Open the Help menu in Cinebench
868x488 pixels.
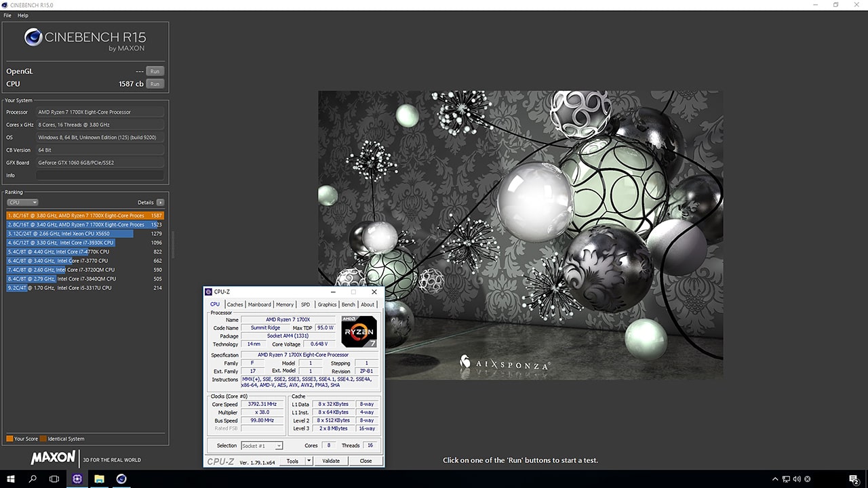[23, 16]
